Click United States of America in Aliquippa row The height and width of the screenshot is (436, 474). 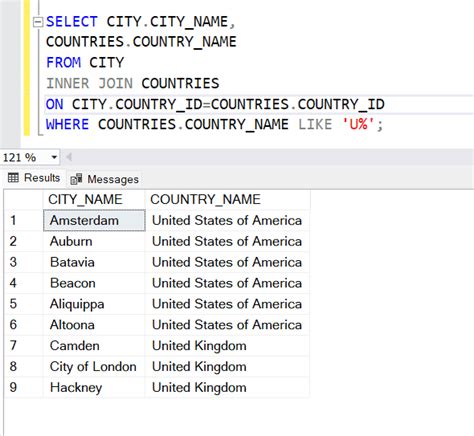tap(227, 304)
